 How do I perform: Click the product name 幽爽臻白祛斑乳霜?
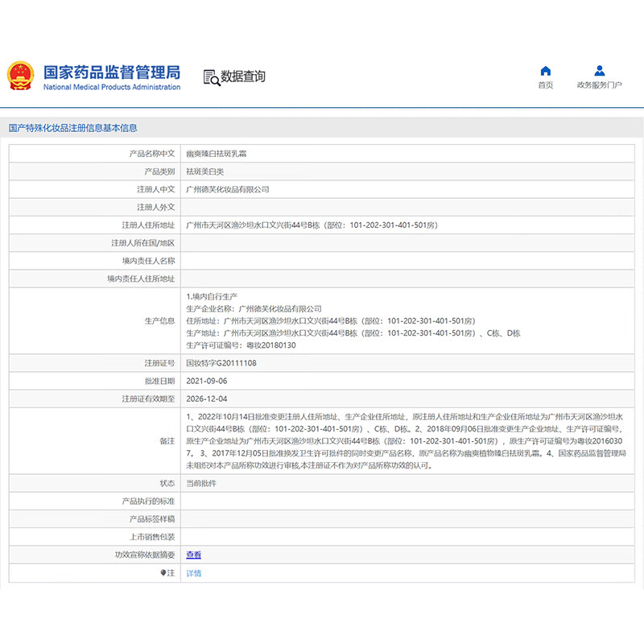(x=217, y=153)
